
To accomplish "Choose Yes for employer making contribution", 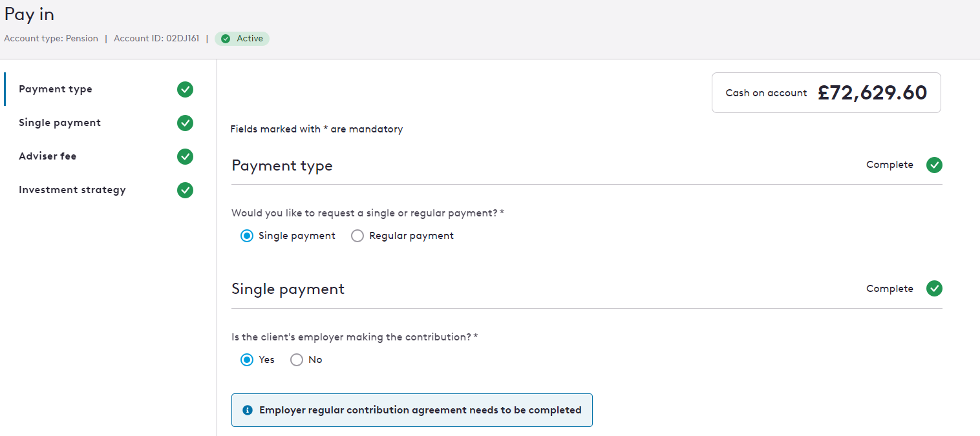I will click(x=246, y=360).
